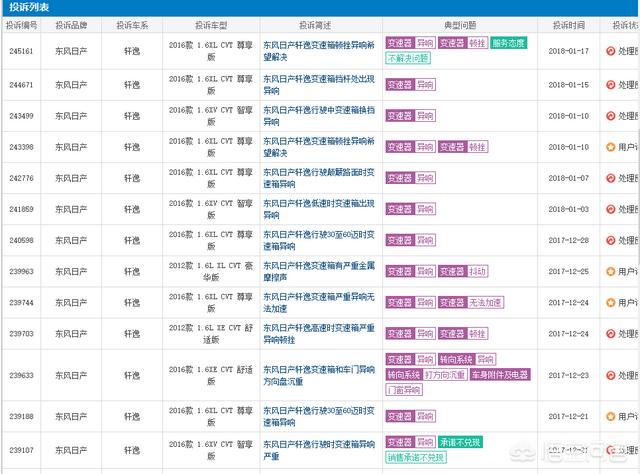Click the date 2017-12-25
Viewport: 640px width, 474px height.
click(x=569, y=271)
